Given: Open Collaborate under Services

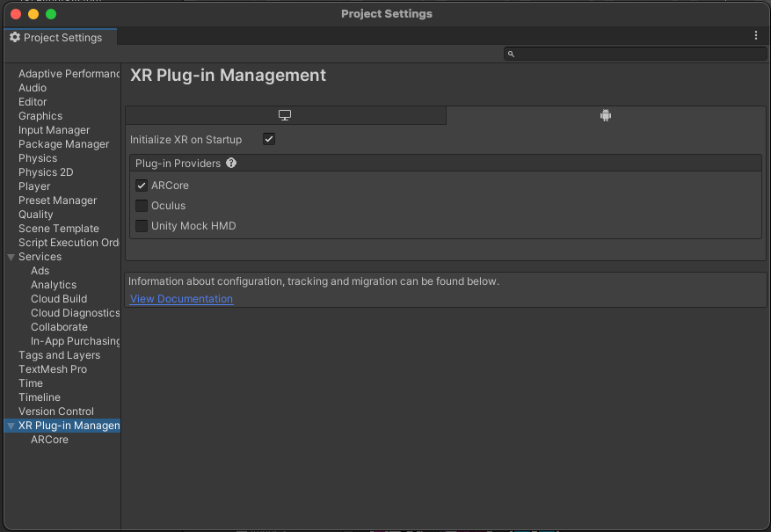Looking at the screenshot, I should click(x=59, y=327).
